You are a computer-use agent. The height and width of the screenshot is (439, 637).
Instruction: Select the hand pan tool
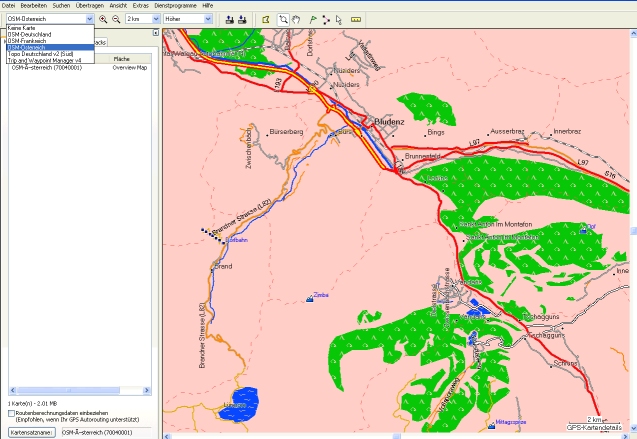296,19
